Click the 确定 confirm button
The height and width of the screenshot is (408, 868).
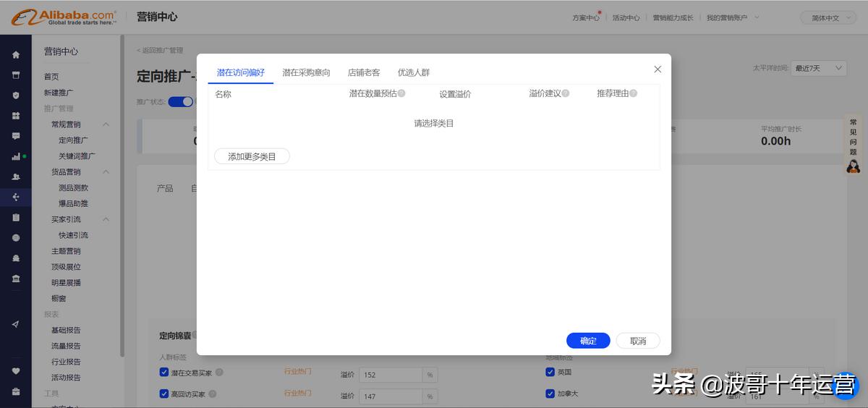588,341
